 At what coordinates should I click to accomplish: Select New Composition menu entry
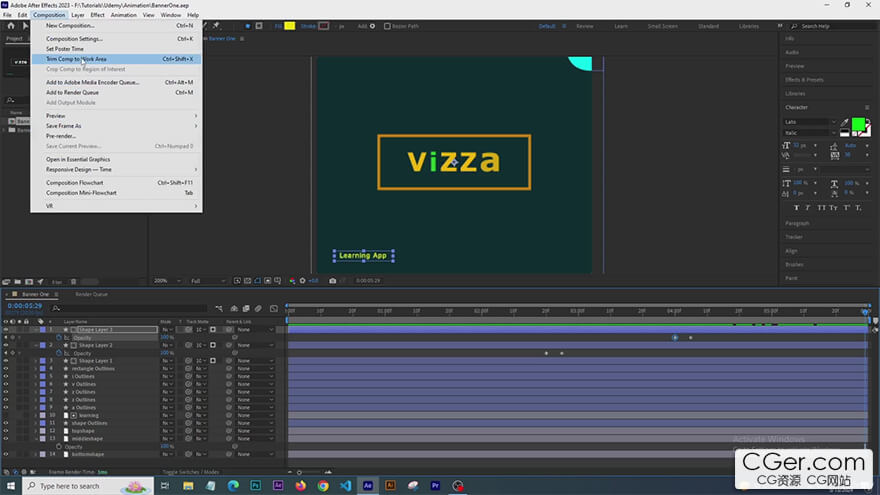[116, 26]
